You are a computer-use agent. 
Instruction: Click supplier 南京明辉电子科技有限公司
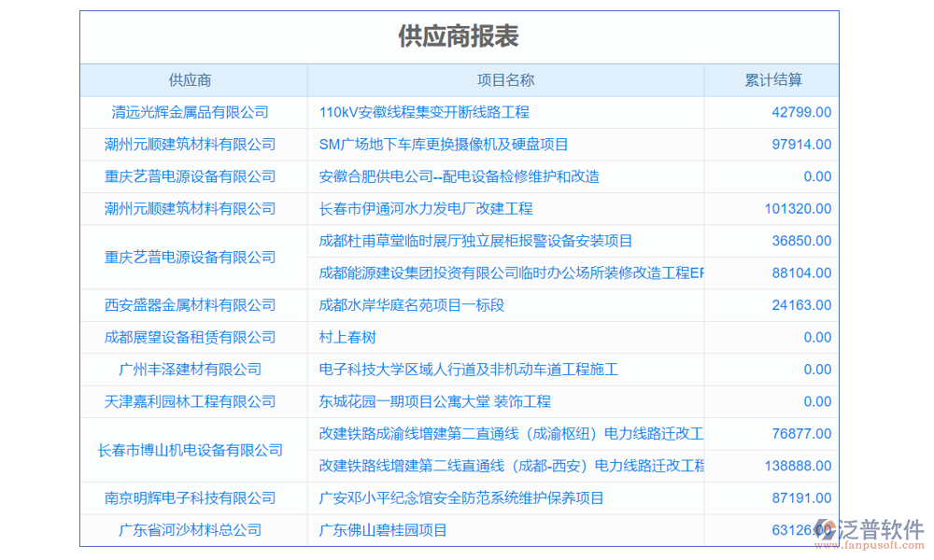[x=190, y=498]
